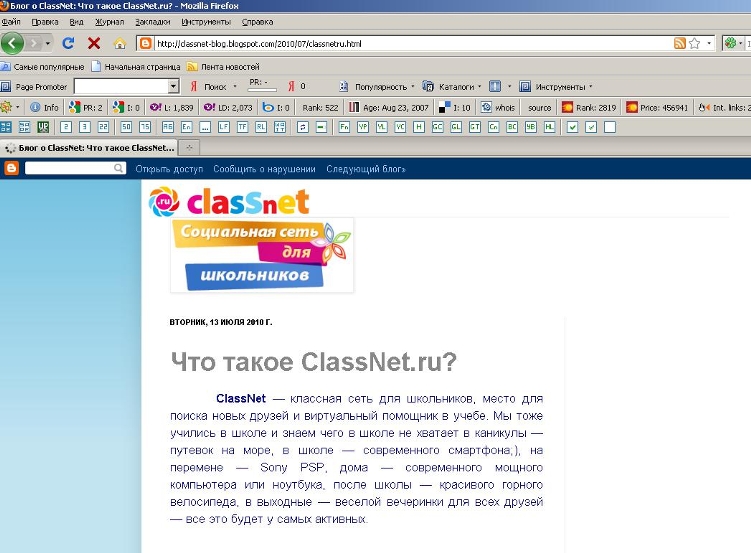Viewport: 751px width, 553px height.
Task: Open the Справка menu
Action: (x=257, y=22)
